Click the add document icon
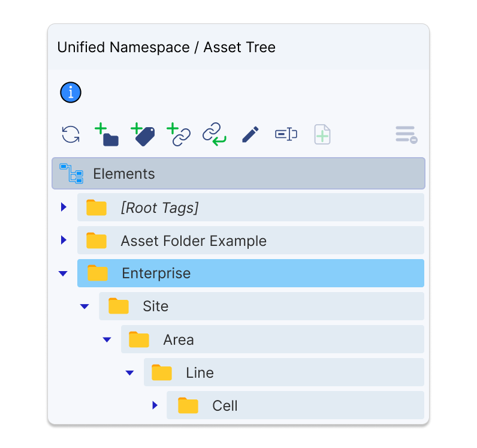This screenshot has width=477, height=448. 322,134
